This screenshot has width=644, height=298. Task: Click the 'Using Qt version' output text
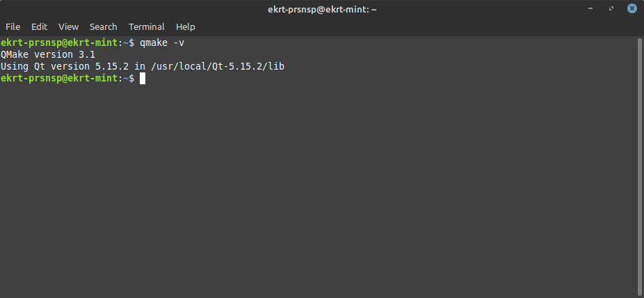tap(45, 67)
